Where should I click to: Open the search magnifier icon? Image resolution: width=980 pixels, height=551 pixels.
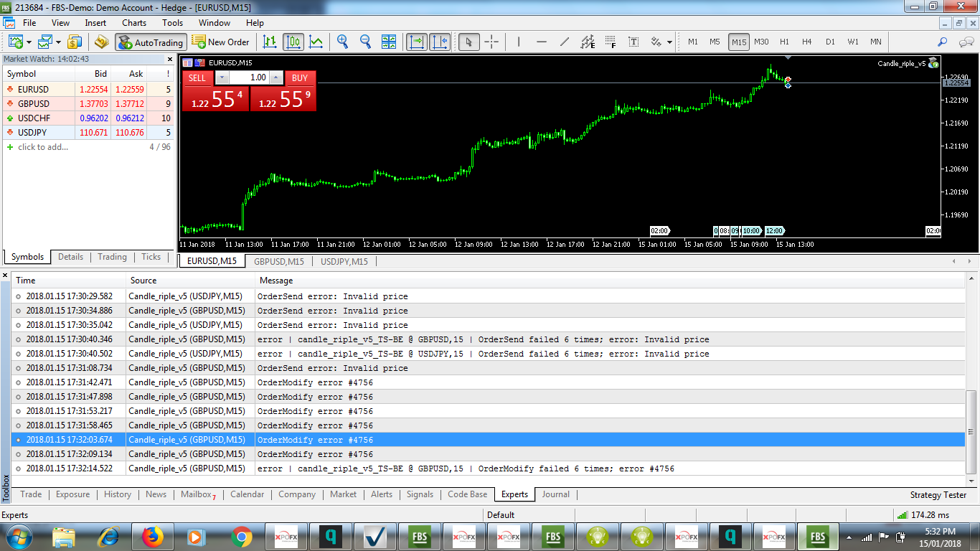[x=943, y=42]
